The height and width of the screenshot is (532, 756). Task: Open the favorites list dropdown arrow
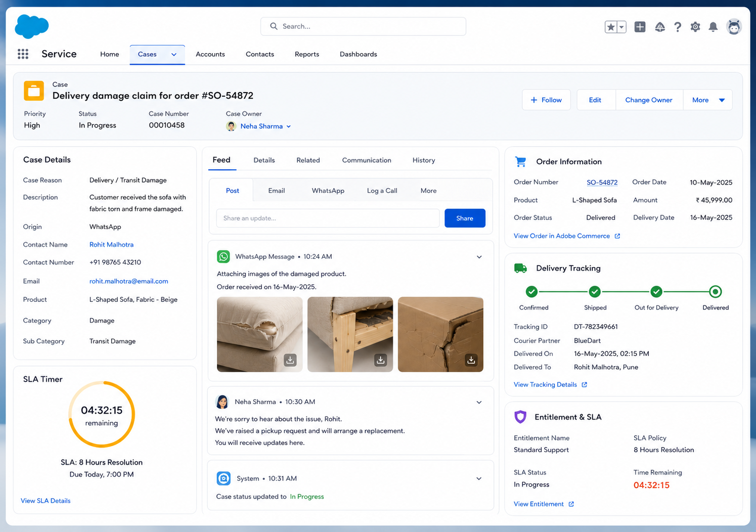621,27
